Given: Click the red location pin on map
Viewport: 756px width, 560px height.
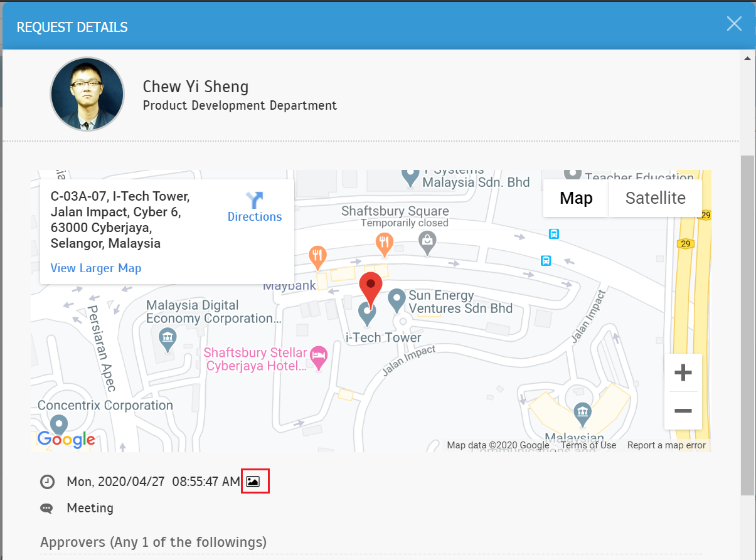Looking at the screenshot, I should tap(370, 290).
